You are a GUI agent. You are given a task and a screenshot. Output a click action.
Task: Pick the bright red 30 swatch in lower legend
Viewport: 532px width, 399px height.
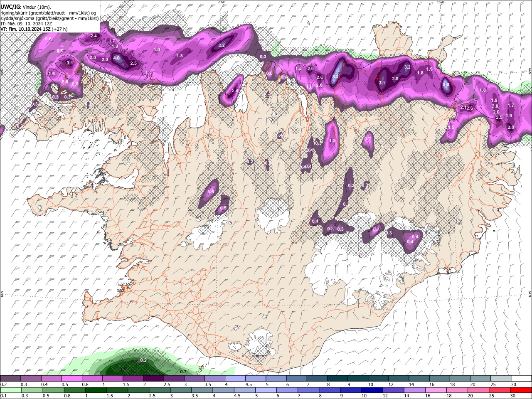pos(521,390)
